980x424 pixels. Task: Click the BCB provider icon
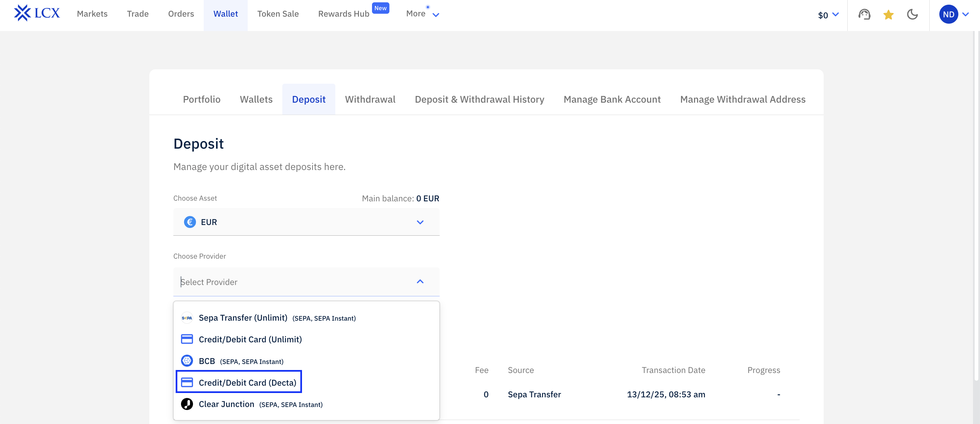pyautogui.click(x=187, y=361)
